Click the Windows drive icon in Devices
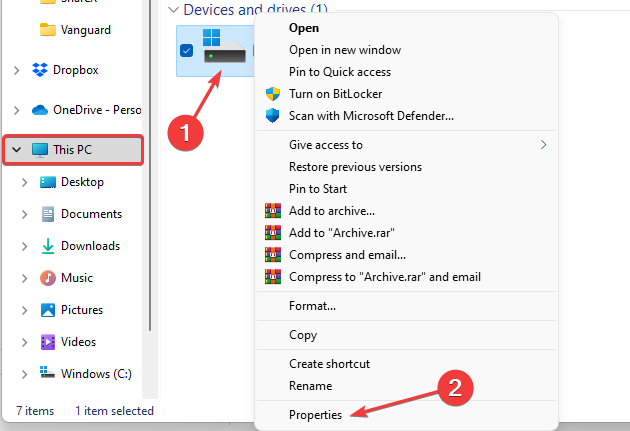 pyautogui.click(x=224, y=48)
